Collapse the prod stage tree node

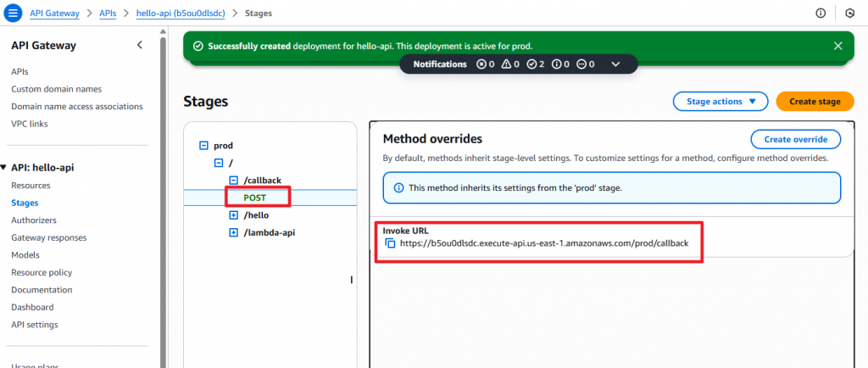point(203,146)
